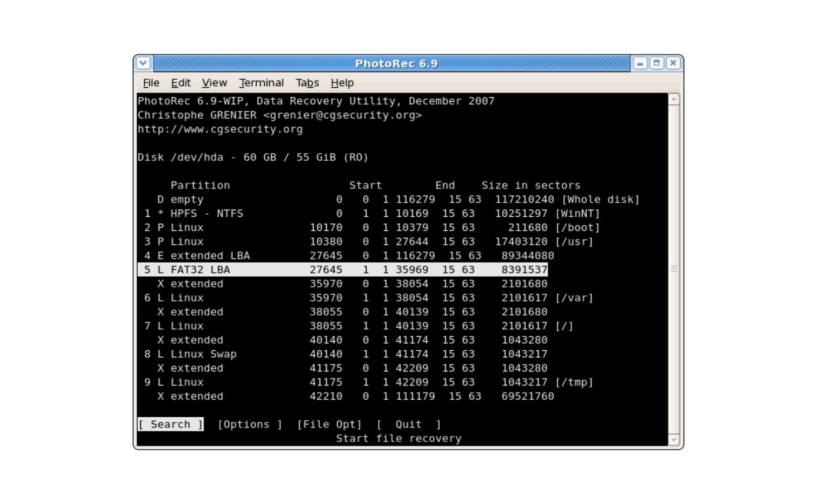Click the Start file recovery hint text

[399, 438]
